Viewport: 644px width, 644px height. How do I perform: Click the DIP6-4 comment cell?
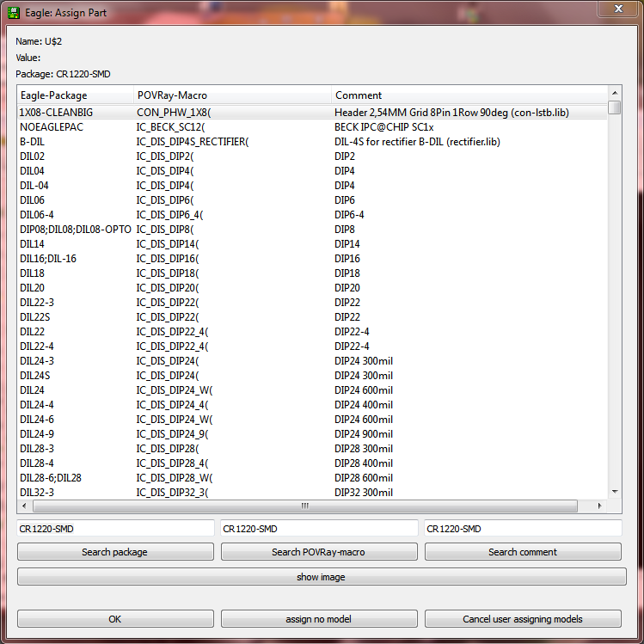point(349,215)
